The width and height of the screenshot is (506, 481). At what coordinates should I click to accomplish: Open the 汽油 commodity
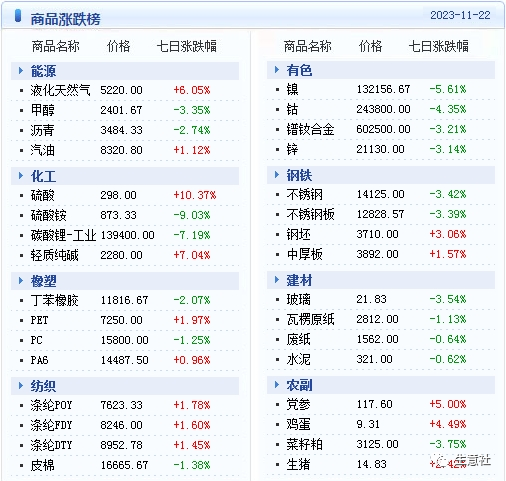(x=42, y=150)
